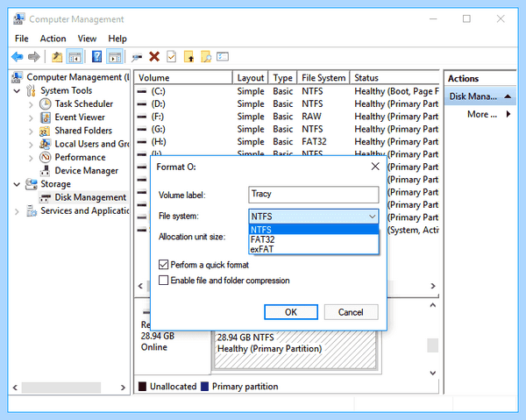Open the File system dropdown arrow
This screenshot has height=420, width=526.
click(372, 217)
